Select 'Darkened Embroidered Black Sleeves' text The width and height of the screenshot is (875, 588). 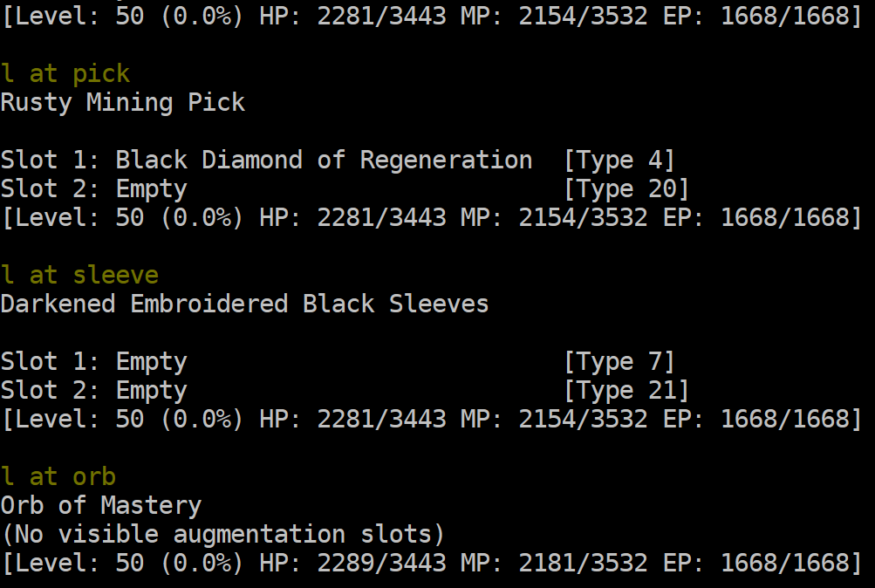(x=244, y=304)
